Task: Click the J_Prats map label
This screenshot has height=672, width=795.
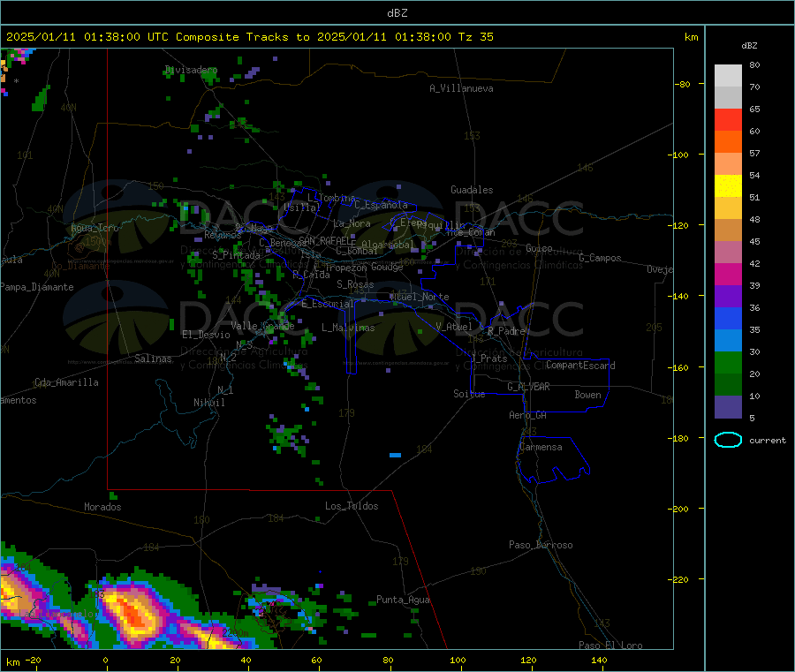Action: [489, 359]
